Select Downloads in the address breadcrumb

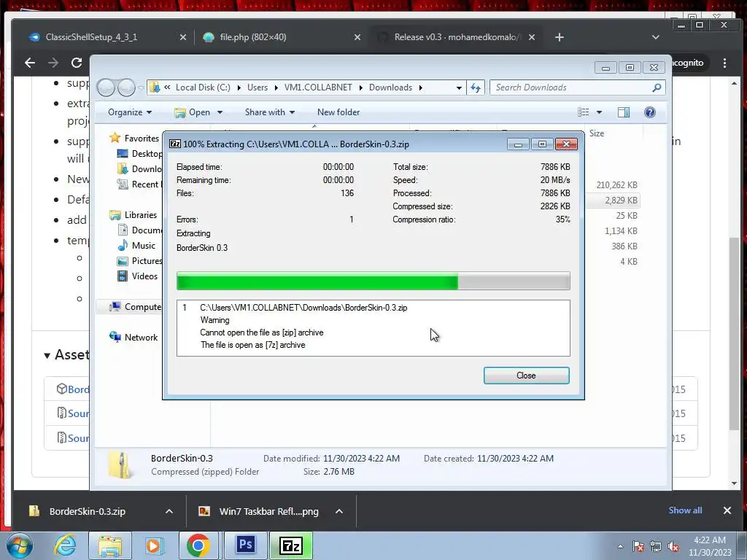(x=390, y=87)
